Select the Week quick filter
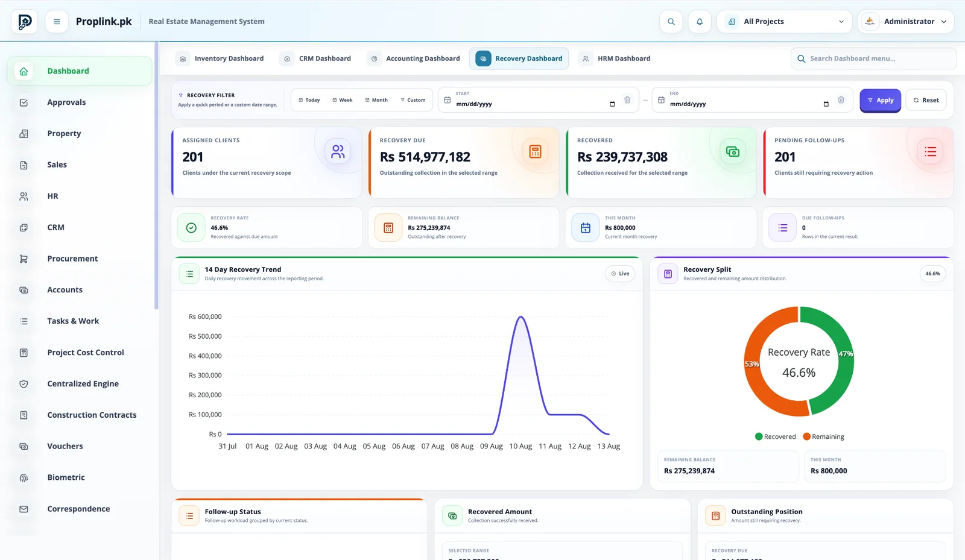The height and width of the screenshot is (560, 965). point(343,100)
